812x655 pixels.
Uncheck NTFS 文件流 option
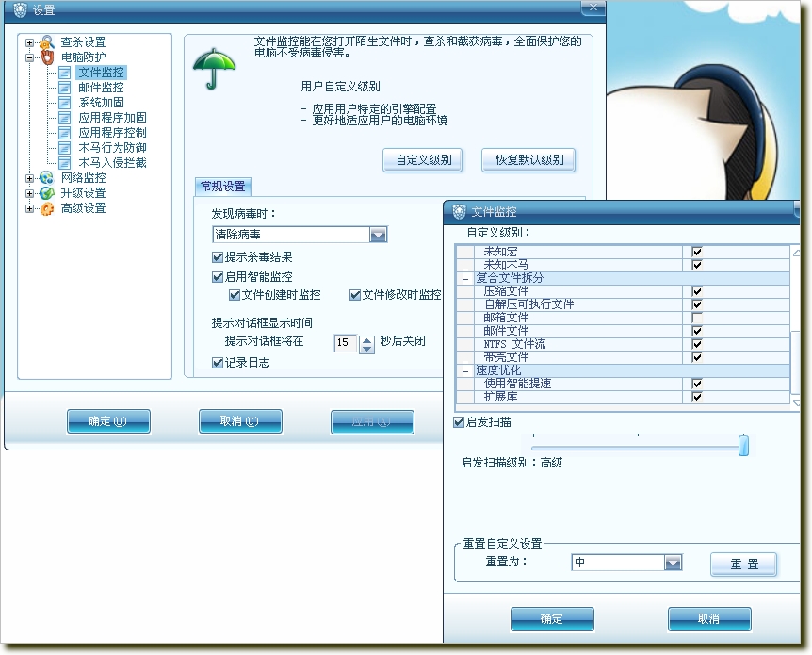point(697,344)
